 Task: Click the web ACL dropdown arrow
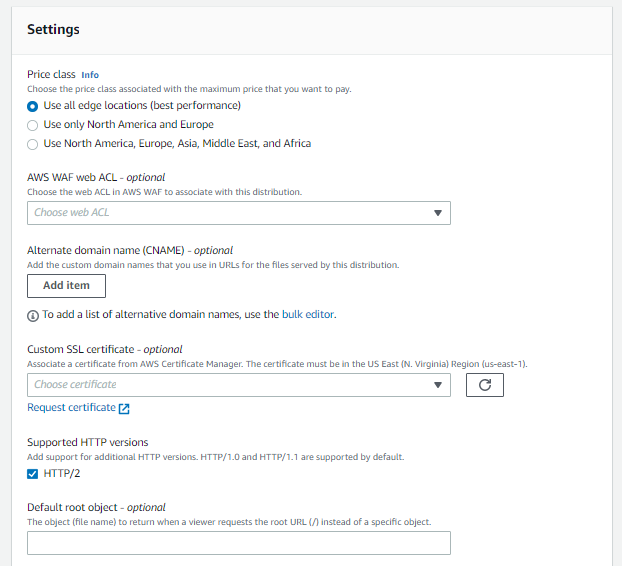click(x=438, y=213)
